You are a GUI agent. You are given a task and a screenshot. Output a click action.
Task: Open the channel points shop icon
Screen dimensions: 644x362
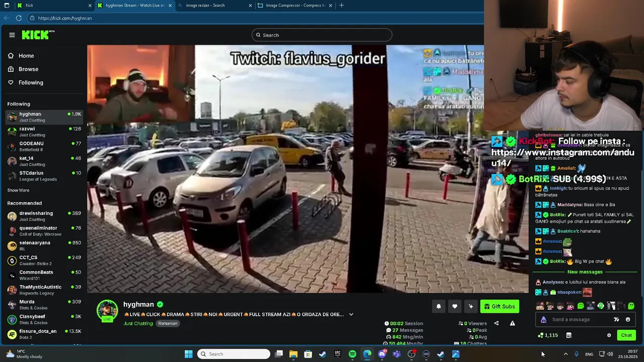(569, 335)
